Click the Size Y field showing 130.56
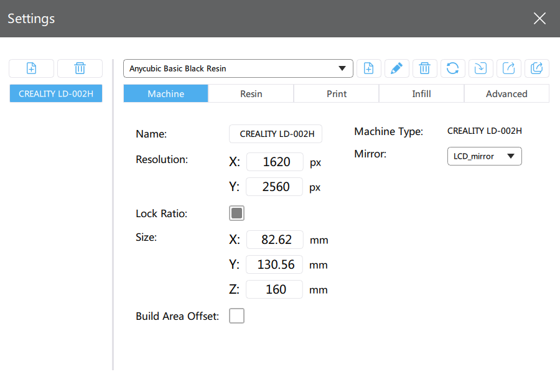This screenshot has width=560, height=392. [274, 264]
